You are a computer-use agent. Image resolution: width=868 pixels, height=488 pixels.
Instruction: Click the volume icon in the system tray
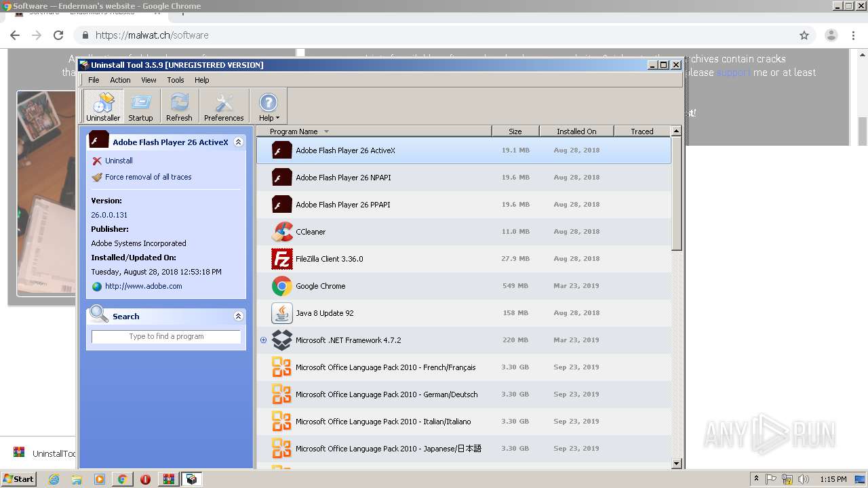[x=803, y=479]
